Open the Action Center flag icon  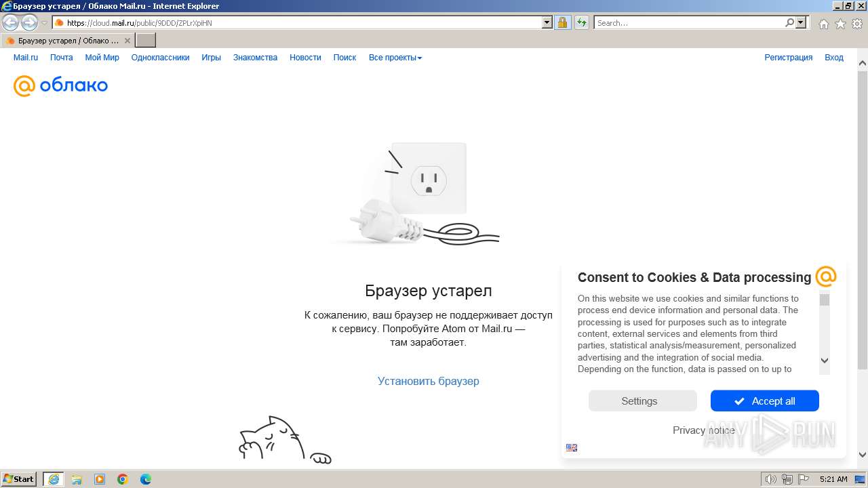(x=803, y=479)
